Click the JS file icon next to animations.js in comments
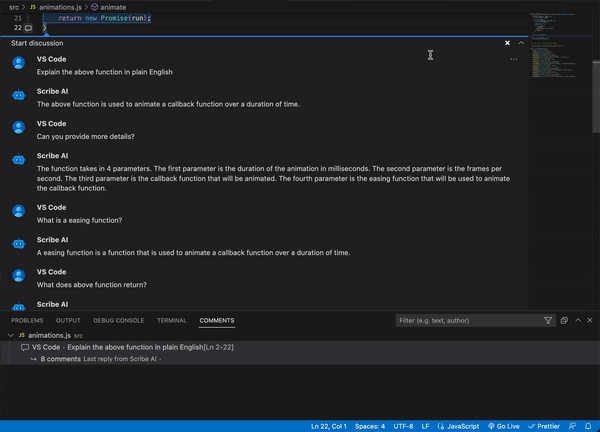Screen dimensions: 600x432 pos(22,335)
